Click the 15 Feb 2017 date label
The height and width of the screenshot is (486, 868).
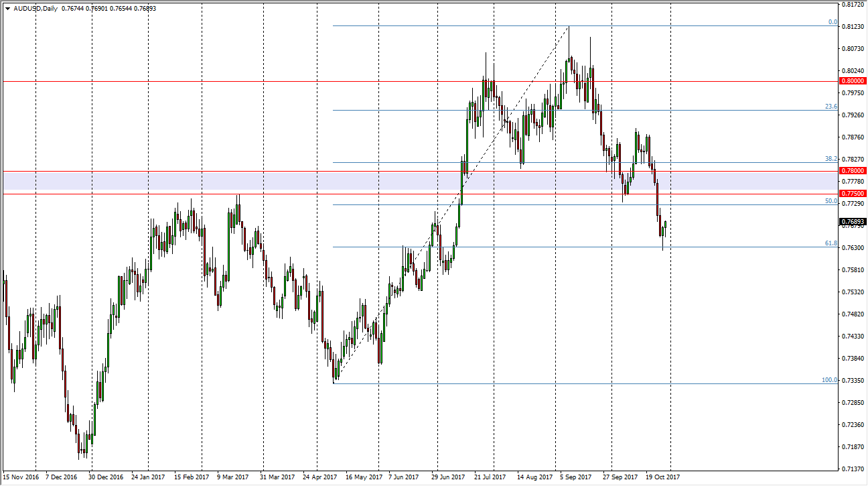pyautogui.click(x=192, y=477)
